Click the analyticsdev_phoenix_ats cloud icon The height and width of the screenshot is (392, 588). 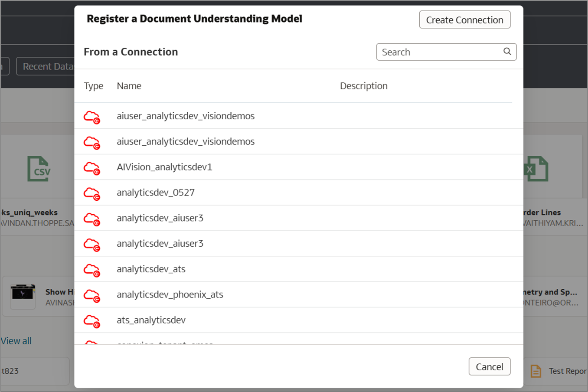[x=92, y=295]
